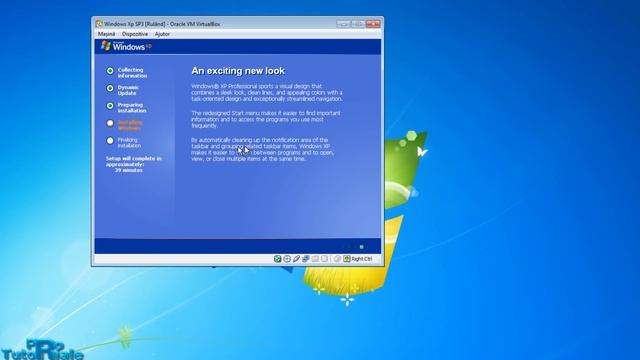Click the Dynamic Update label

[128, 90]
